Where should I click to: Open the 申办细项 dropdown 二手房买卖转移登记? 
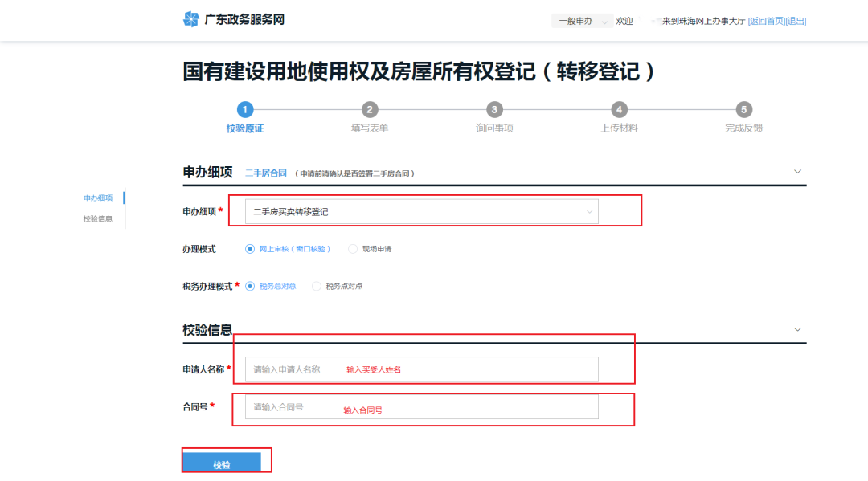point(421,212)
